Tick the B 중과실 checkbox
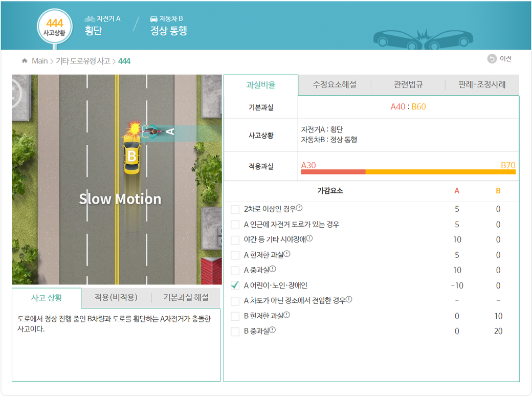This screenshot has width=532, height=397. pos(235,332)
